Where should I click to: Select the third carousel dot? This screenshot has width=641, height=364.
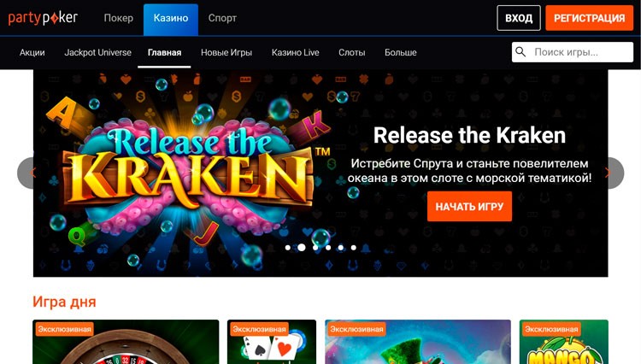pos(315,248)
